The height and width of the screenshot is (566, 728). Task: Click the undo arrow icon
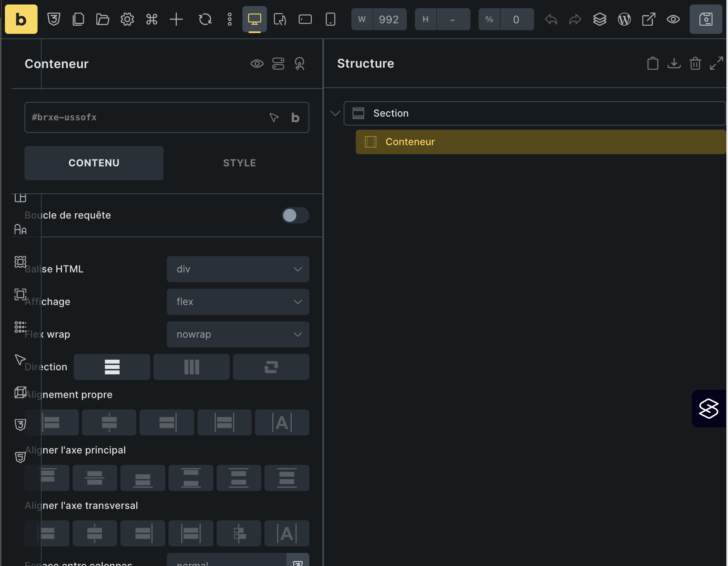pyautogui.click(x=551, y=19)
